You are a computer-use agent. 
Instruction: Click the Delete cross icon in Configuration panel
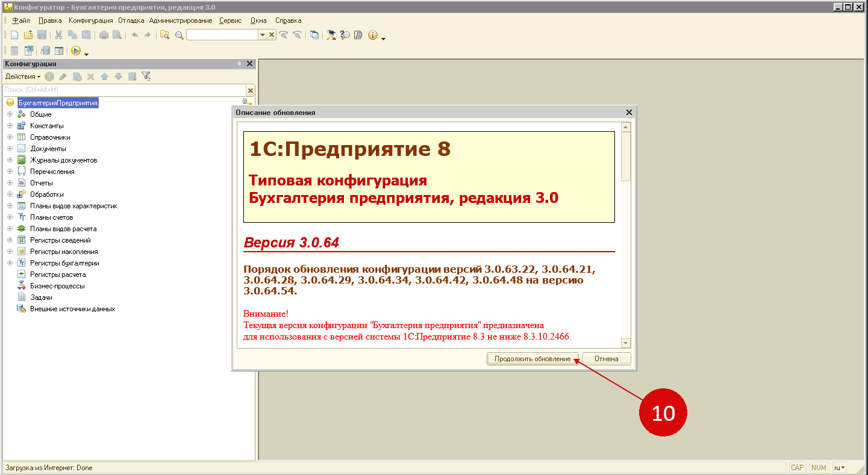pos(91,76)
